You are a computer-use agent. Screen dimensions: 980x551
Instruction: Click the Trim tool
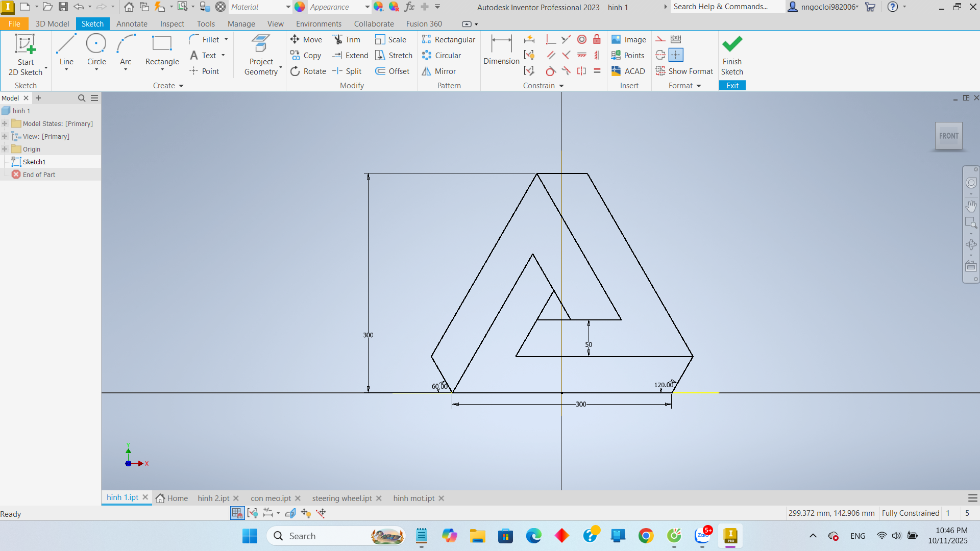[x=347, y=39]
